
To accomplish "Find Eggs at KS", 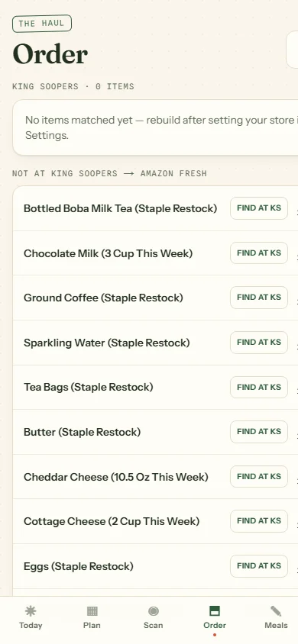I will pyautogui.click(x=259, y=566).
